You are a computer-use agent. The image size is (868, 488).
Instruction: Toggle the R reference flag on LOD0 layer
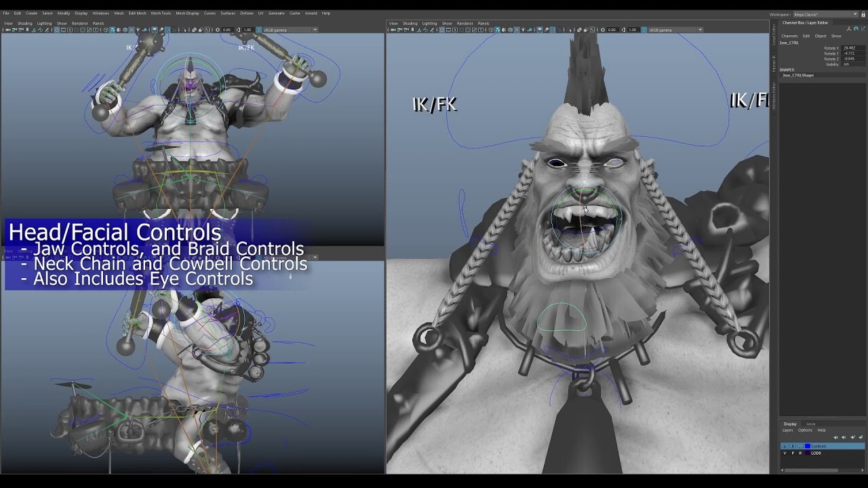pos(800,453)
